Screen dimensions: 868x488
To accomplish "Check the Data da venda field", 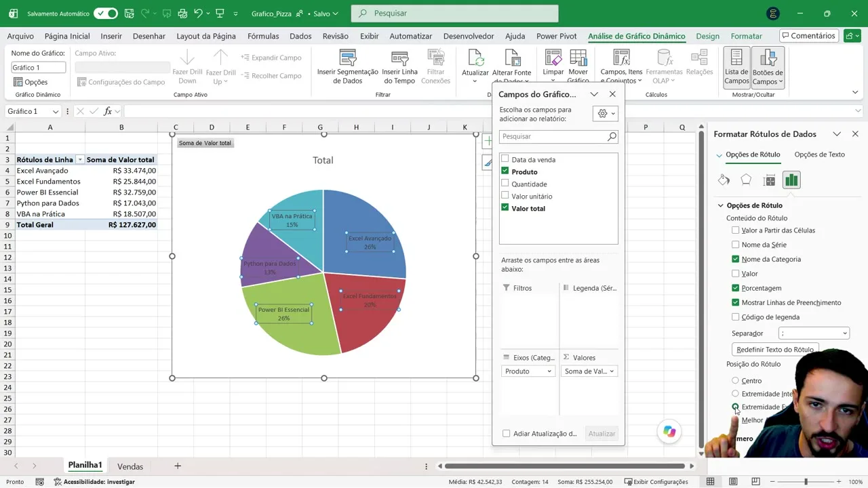I will [505, 159].
